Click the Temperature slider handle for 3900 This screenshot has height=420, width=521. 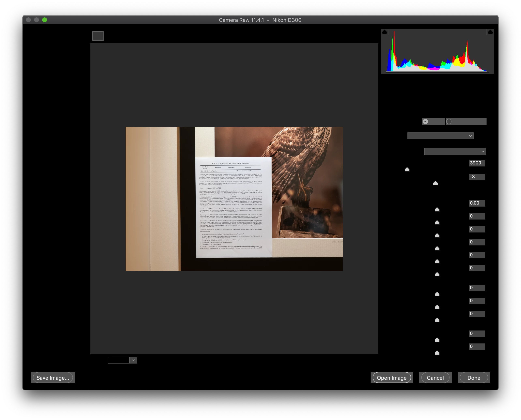(x=407, y=169)
